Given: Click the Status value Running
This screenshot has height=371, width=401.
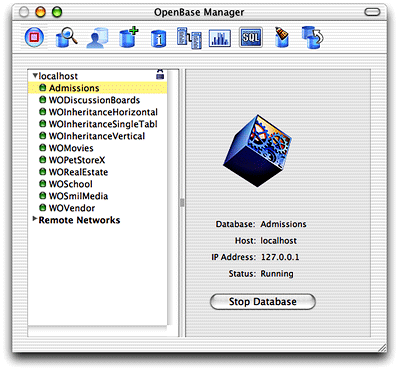Looking at the screenshot, I should coord(277,274).
